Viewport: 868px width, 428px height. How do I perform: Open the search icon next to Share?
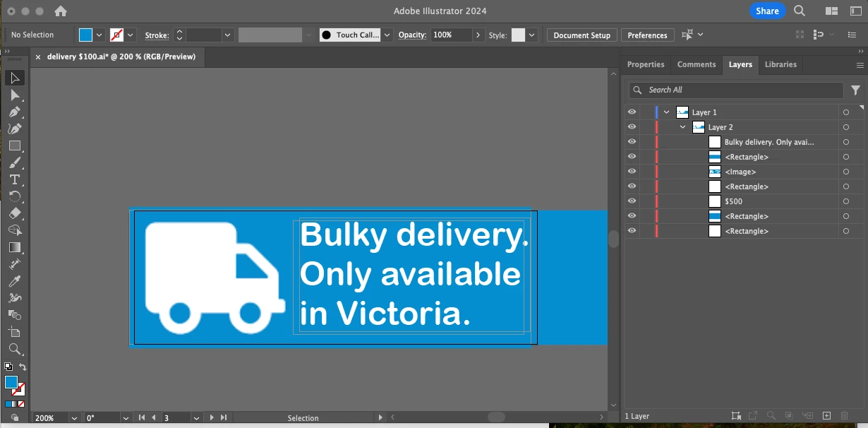800,11
